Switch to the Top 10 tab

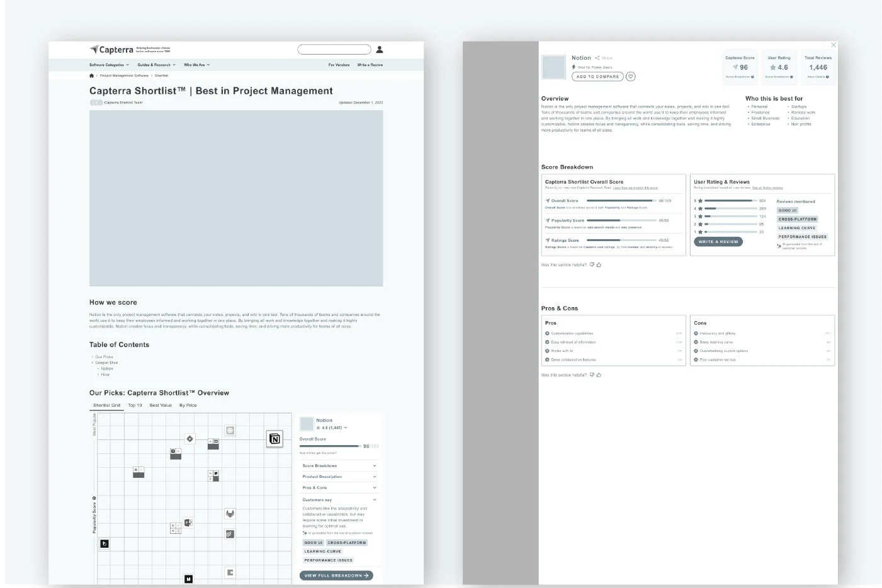[135, 405]
